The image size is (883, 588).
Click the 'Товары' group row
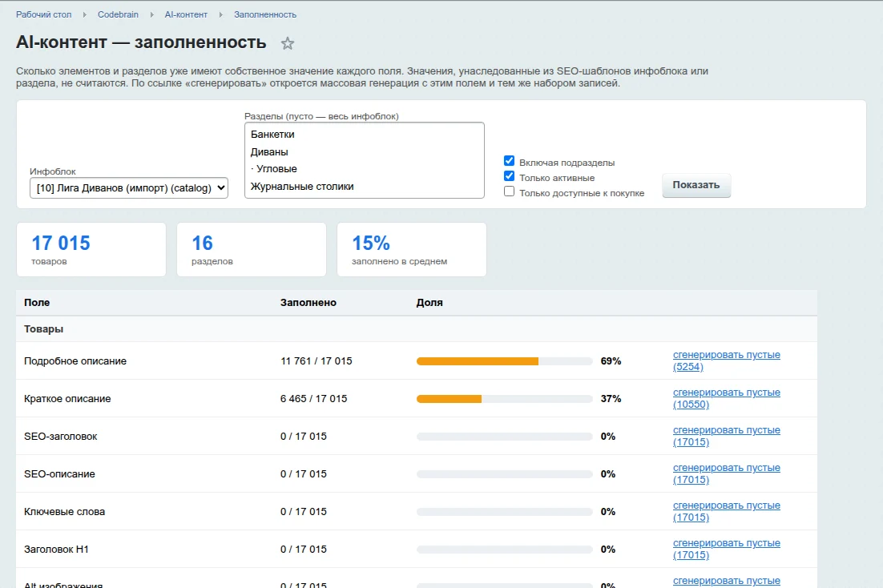417,329
